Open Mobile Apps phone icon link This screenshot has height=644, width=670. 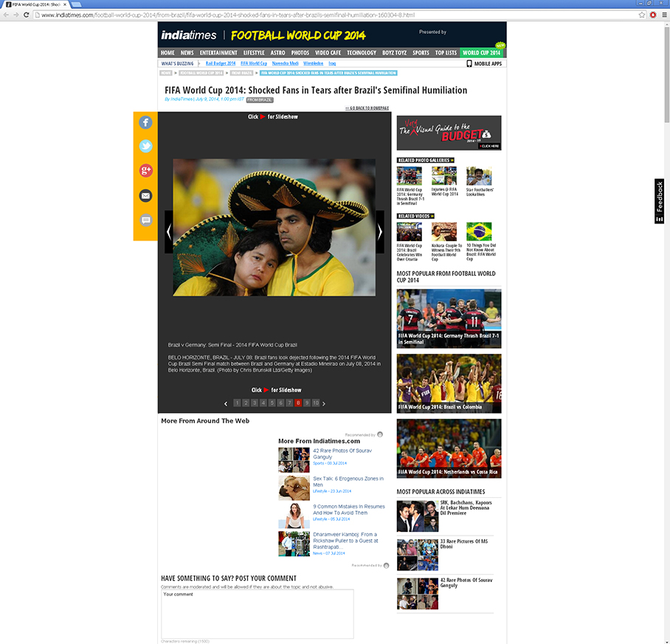pyautogui.click(x=484, y=63)
